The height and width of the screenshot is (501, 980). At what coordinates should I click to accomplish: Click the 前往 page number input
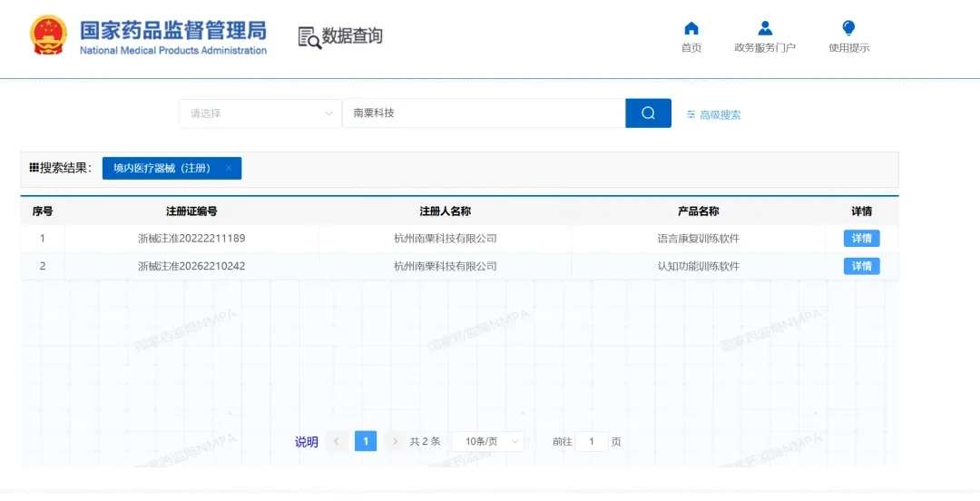(x=592, y=442)
